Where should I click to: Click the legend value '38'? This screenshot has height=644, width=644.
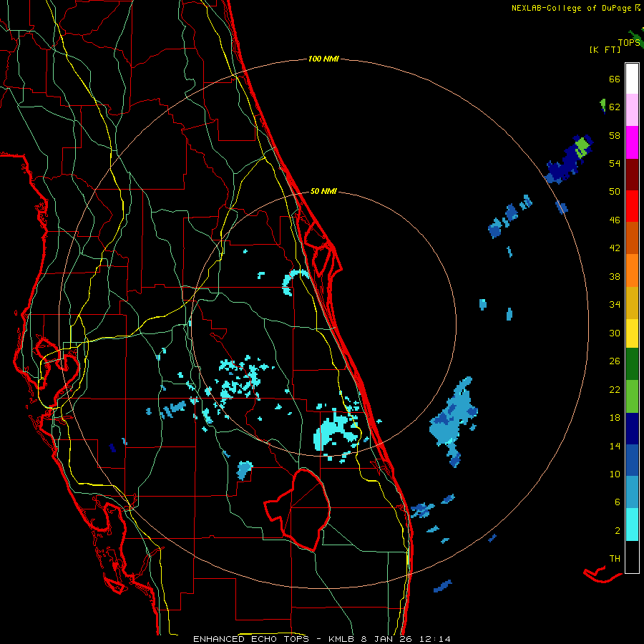coord(615,276)
